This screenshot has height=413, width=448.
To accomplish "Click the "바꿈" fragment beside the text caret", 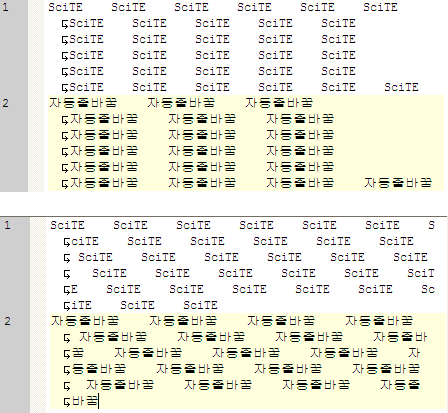I will pos(85,401).
